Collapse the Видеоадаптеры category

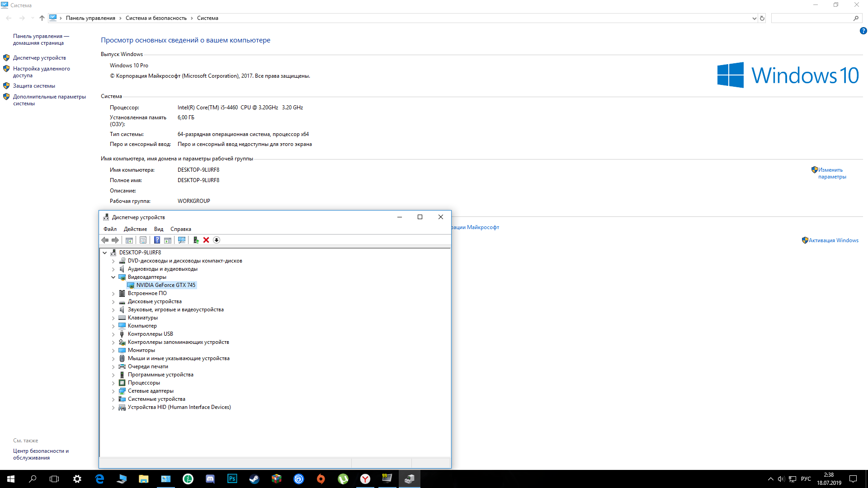tap(113, 277)
